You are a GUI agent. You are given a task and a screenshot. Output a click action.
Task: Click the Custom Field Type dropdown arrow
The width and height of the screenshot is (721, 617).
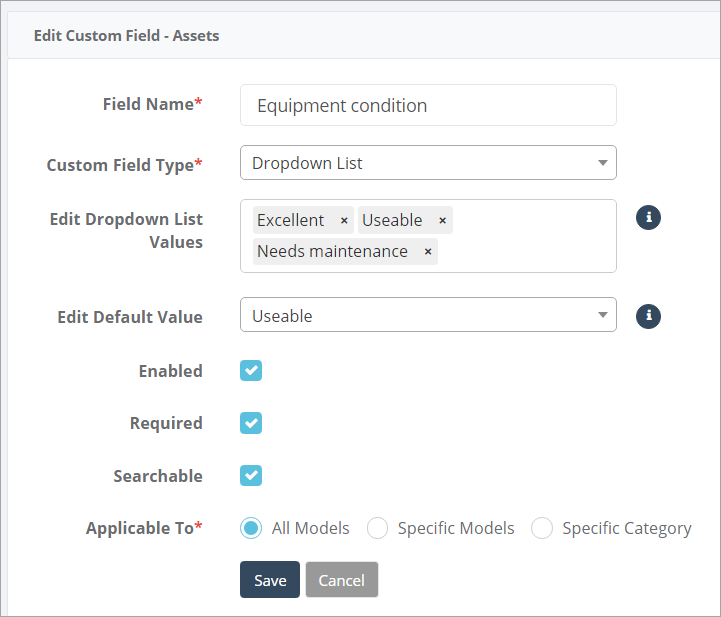tap(602, 163)
